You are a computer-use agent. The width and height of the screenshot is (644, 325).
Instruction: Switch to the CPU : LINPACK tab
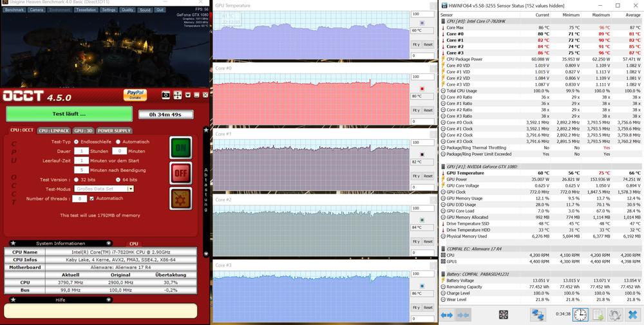53,131
